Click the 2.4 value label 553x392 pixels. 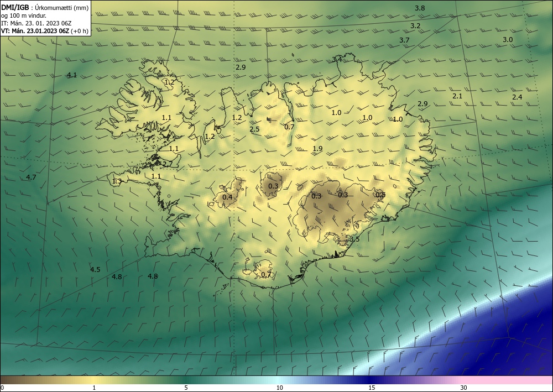click(x=518, y=97)
